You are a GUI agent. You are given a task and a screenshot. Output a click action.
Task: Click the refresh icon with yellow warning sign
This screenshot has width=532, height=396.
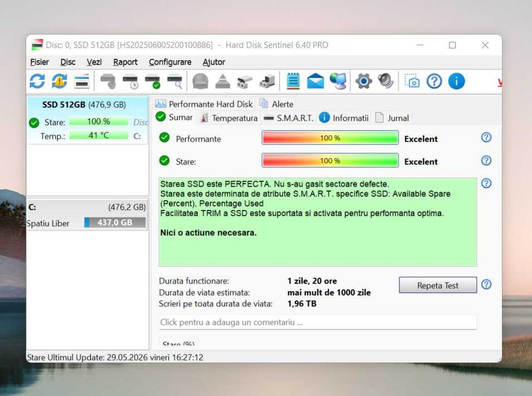coord(59,81)
